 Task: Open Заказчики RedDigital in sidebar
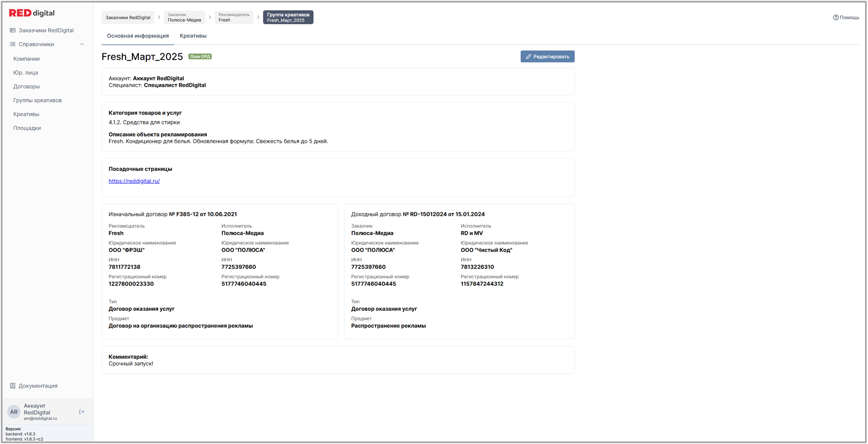tap(46, 30)
